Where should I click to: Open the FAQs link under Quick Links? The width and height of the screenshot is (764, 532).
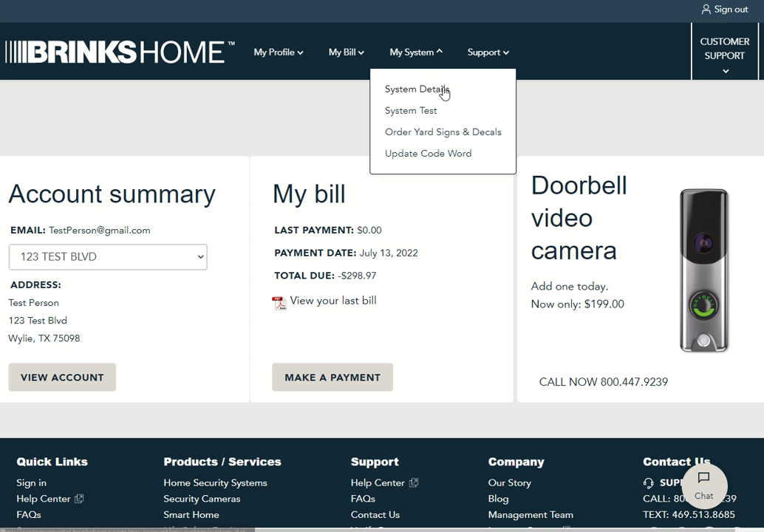pos(29,514)
